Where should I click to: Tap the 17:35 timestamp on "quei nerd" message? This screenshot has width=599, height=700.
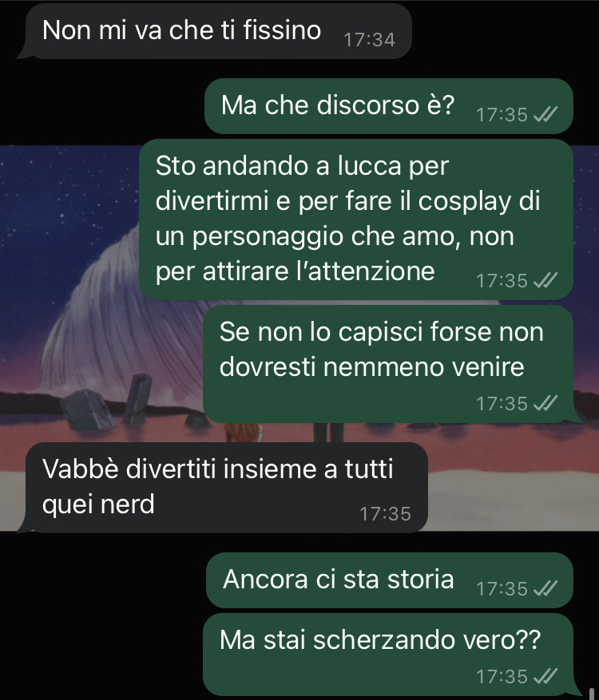pos(385,514)
